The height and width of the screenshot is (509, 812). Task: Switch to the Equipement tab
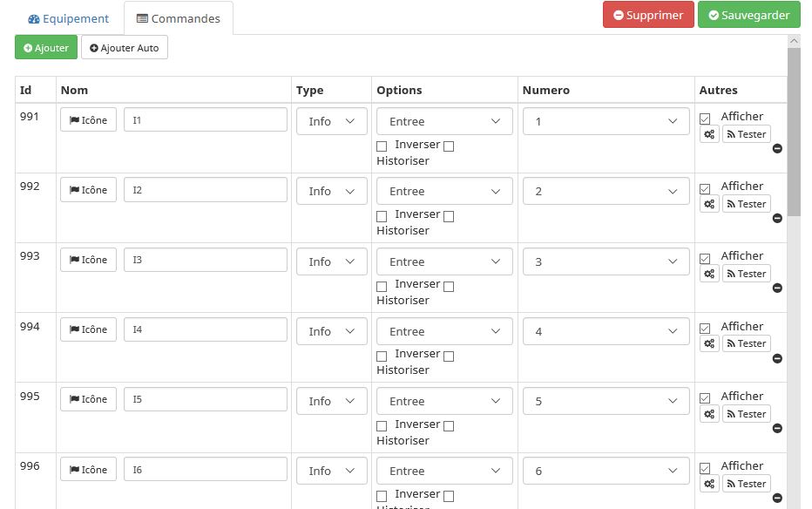coord(69,18)
